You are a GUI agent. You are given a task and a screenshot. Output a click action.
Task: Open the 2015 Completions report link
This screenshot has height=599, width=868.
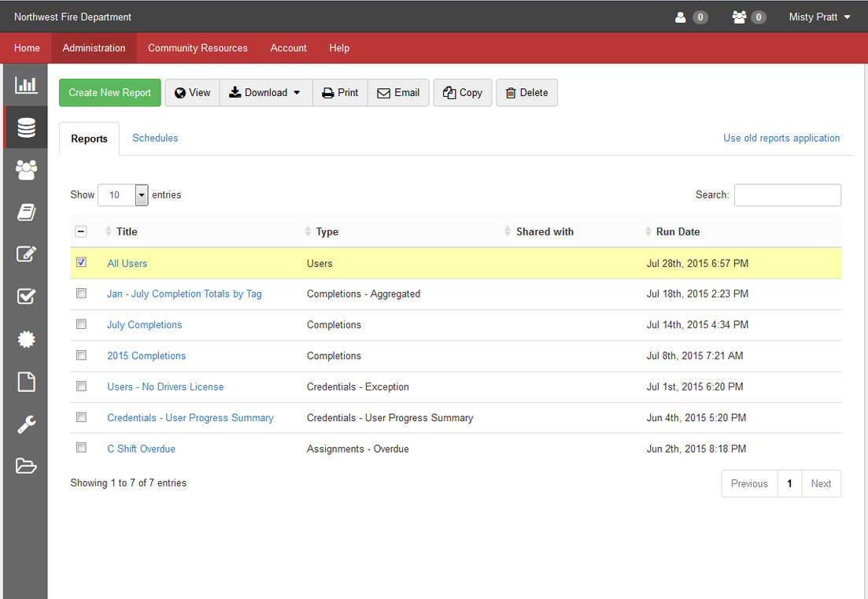(146, 356)
